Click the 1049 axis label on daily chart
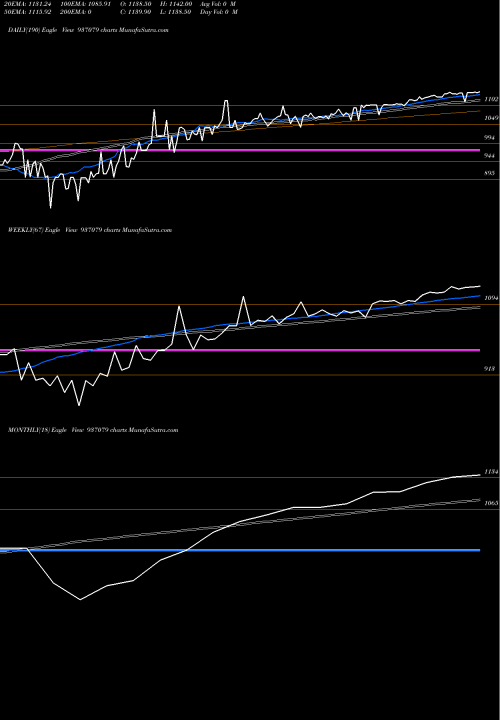The width and height of the screenshot is (500, 720). pyautogui.click(x=491, y=118)
